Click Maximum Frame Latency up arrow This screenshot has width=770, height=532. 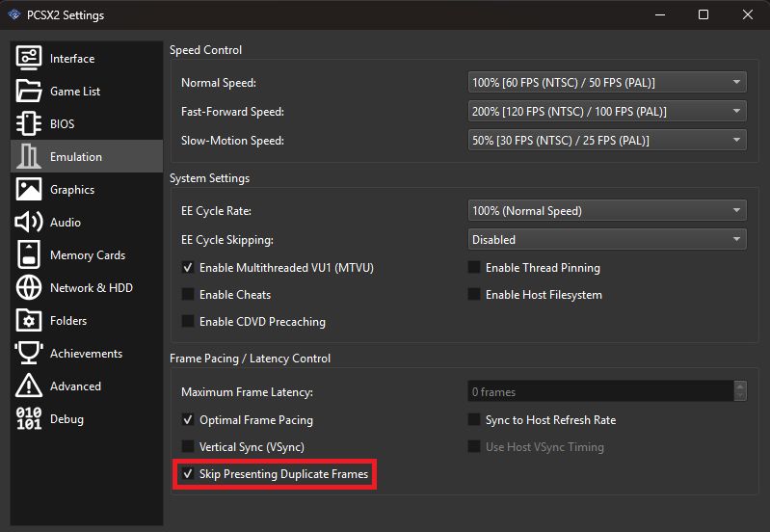point(740,386)
